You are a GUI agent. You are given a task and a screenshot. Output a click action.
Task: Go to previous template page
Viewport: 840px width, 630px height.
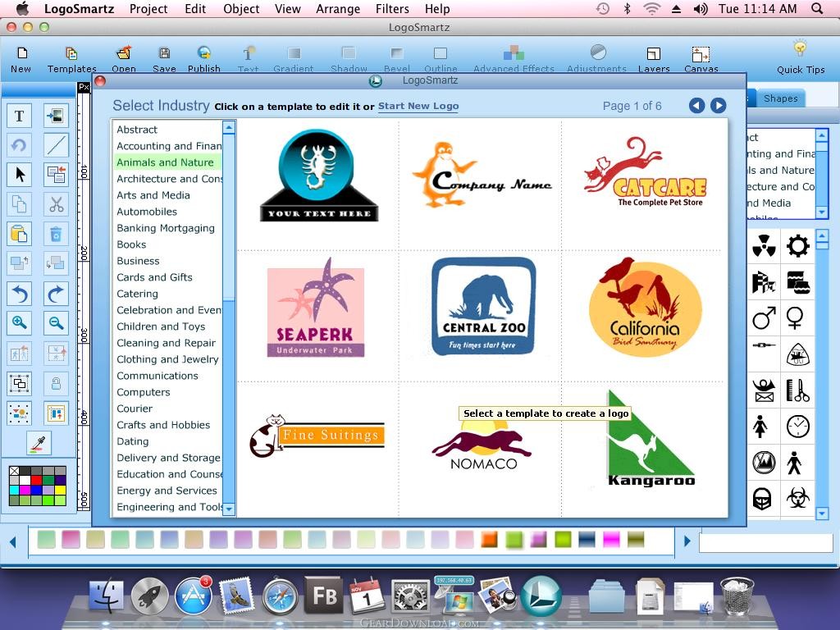tap(696, 106)
